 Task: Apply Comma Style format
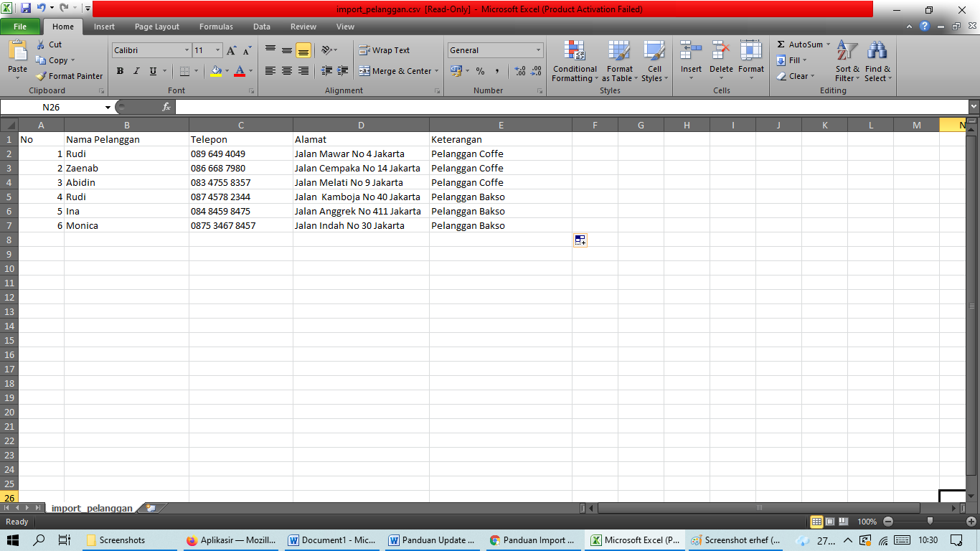click(496, 71)
